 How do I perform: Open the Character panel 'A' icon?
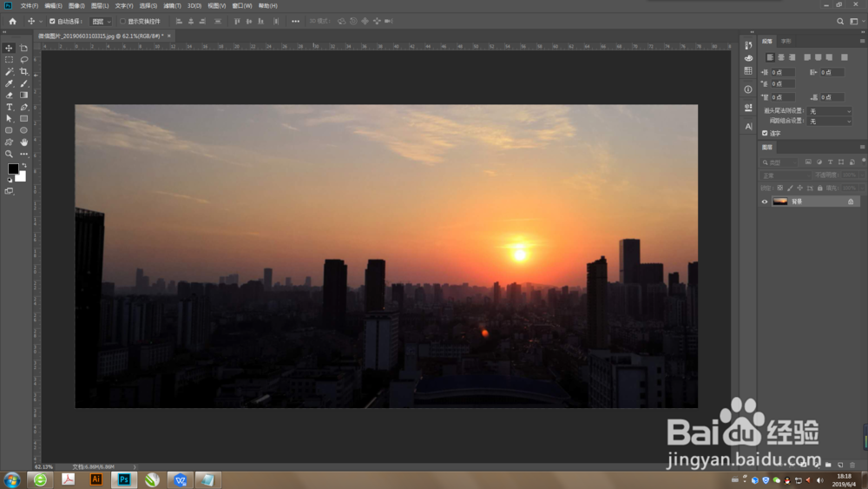[748, 126]
